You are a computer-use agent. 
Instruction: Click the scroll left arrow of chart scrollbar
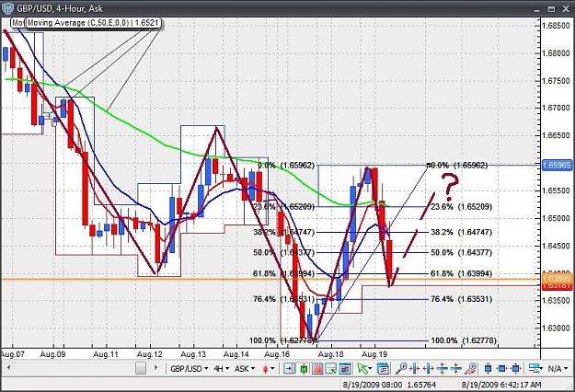pyautogui.click(x=9, y=367)
